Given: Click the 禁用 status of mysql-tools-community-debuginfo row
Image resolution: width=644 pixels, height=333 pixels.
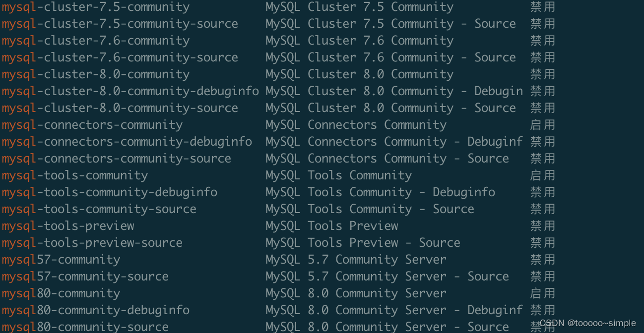Looking at the screenshot, I should pos(542,192).
